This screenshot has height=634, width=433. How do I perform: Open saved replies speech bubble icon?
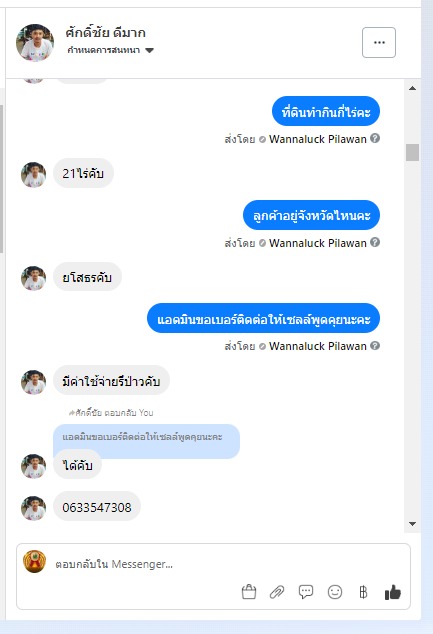(306, 592)
